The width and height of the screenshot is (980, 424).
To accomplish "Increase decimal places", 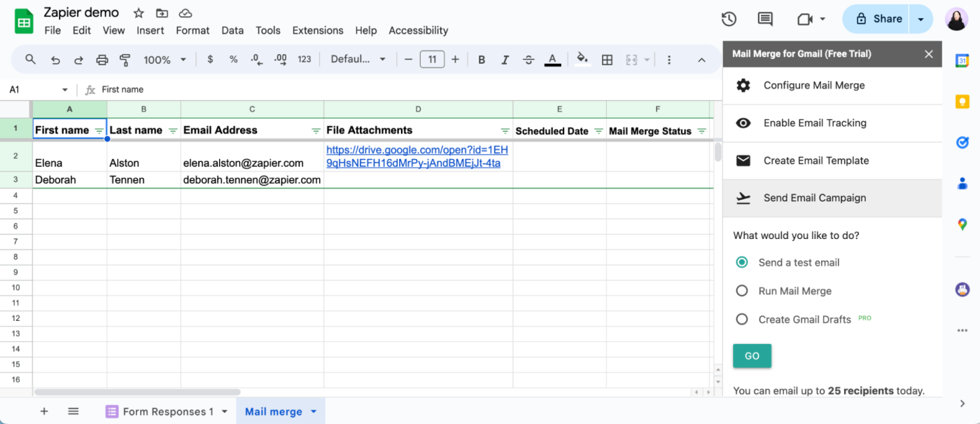I will (280, 60).
